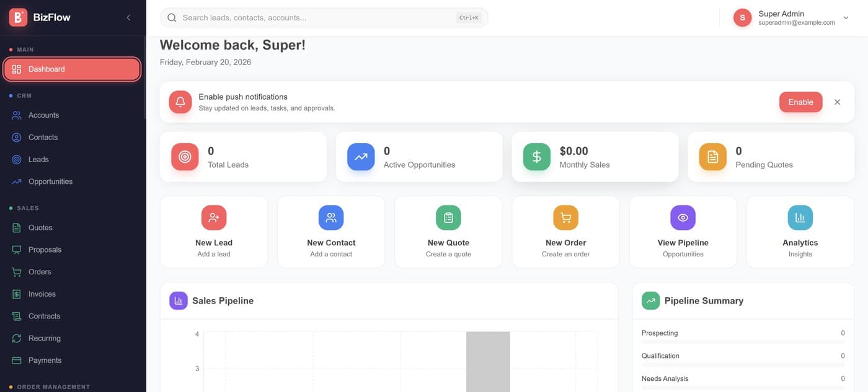Viewport: 868px width, 392px height.
Task: Click the Invoices icon under Sales
Action: point(16,294)
